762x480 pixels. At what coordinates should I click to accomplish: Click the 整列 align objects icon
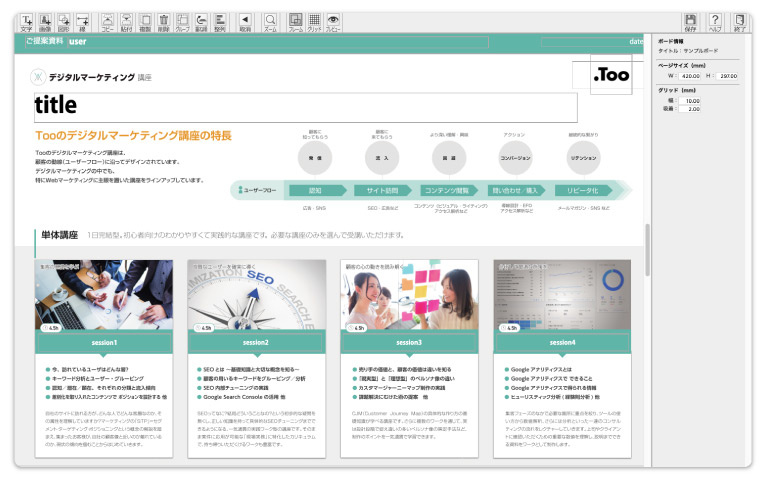pos(220,22)
